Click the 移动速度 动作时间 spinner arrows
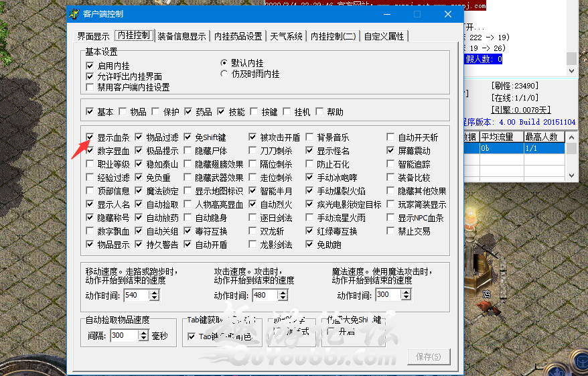588x376 pixels. [155, 296]
